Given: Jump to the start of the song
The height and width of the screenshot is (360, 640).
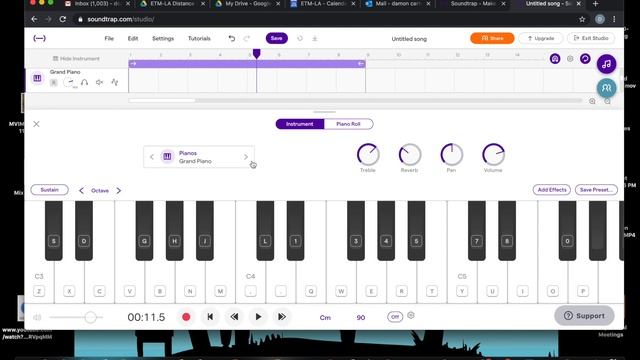Looking at the screenshot, I should click(x=210, y=317).
